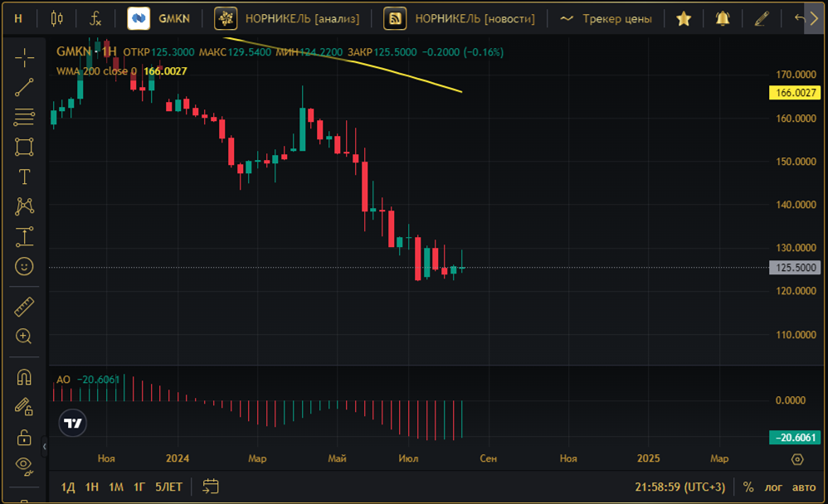Click the AO indicator legend label
This screenshot has height=504, width=828.
click(x=63, y=380)
